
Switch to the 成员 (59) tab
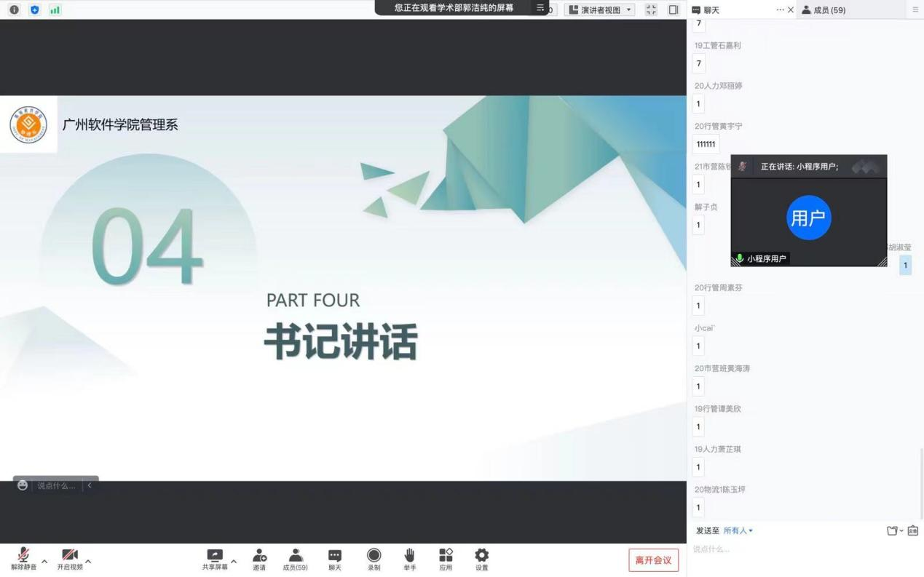point(824,9)
